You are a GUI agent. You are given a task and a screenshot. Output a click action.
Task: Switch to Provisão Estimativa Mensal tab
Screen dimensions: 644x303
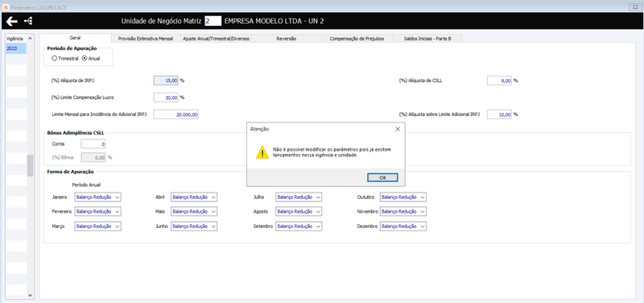146,39
